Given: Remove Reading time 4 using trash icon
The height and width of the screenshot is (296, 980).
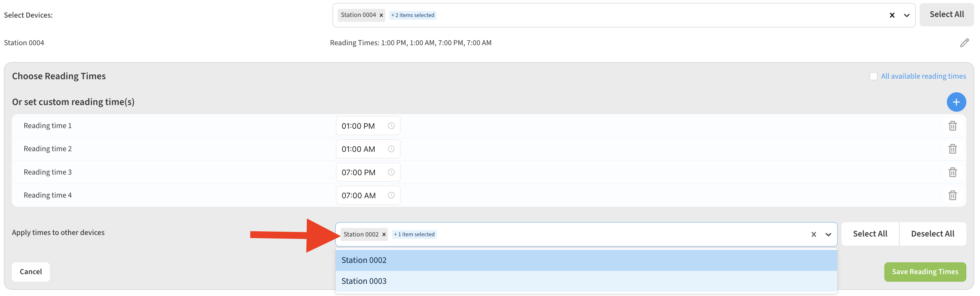Looking at the screenshot, I should click(952, 195).
